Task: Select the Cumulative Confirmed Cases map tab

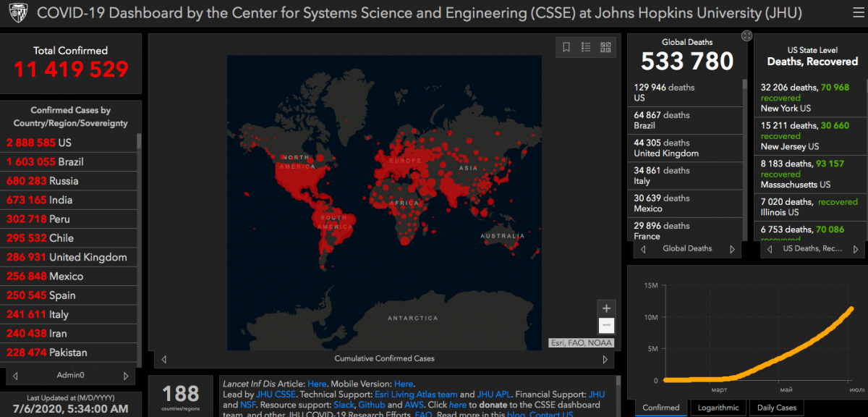Action: [x=384, y=359]
